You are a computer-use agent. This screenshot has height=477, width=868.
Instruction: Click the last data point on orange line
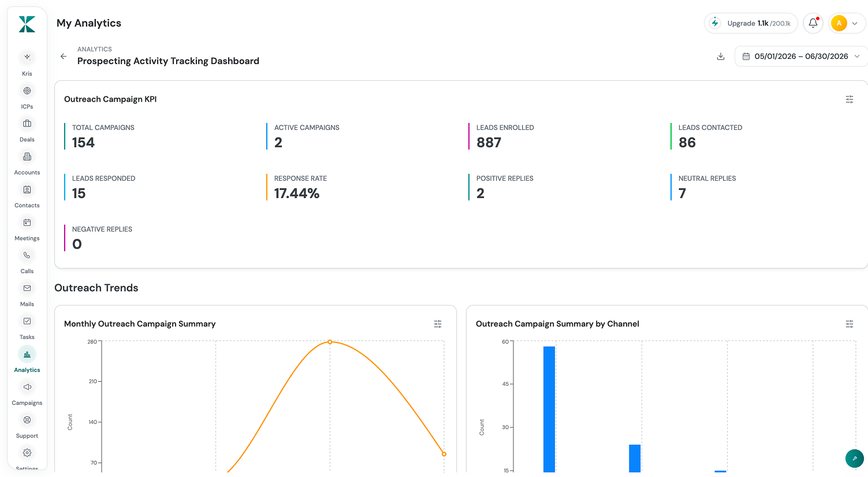coord(444,454)
